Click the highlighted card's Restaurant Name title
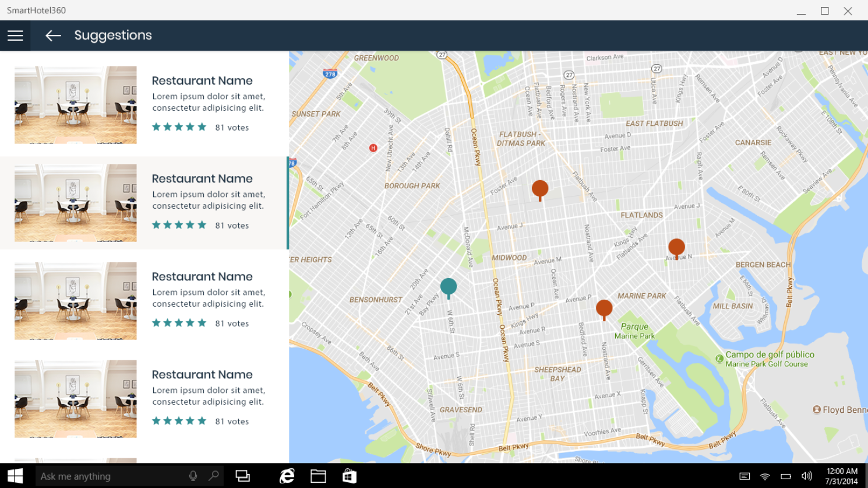The width and height of the screenshot is (868, 488). (x=202, y=178)
